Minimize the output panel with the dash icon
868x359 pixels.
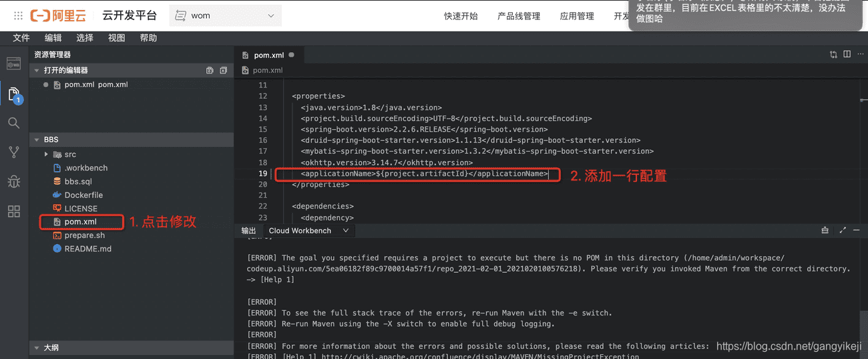(x=856, y=231)
